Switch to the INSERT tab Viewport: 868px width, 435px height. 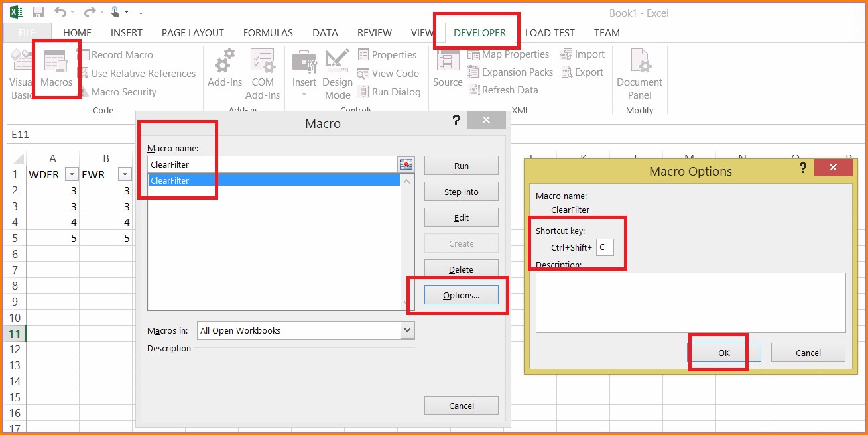127,32
